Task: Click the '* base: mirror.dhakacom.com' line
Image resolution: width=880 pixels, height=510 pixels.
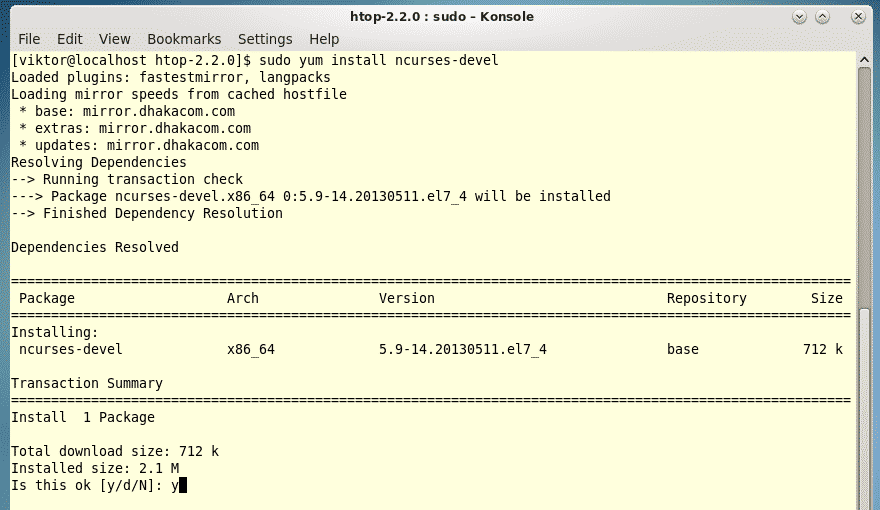Action: [x=127, y=111]
